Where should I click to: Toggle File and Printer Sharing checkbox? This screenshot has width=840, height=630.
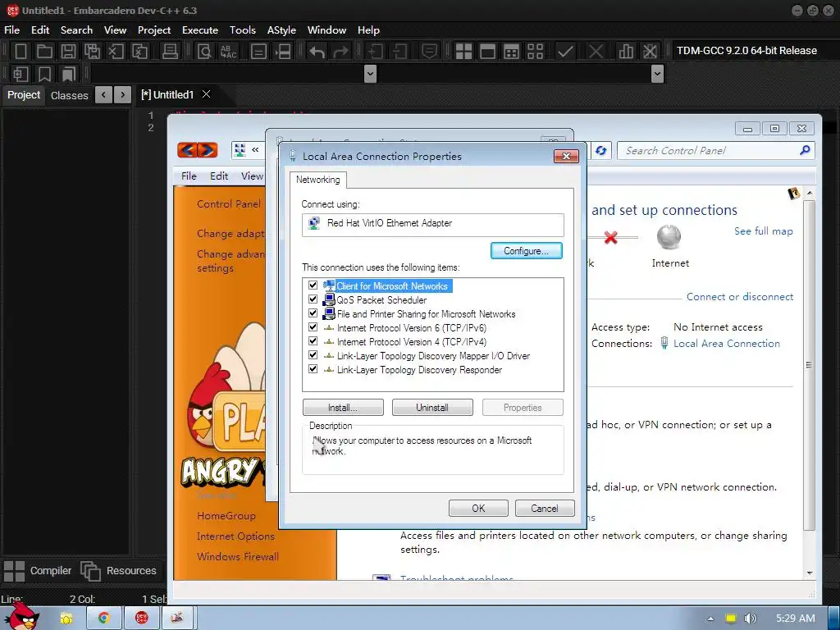point(313,313)
